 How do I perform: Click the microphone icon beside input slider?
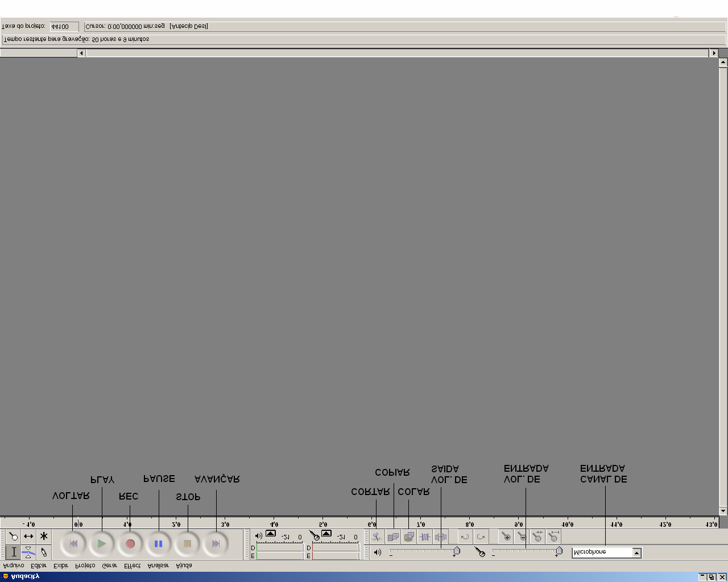(x=480, y=551)
